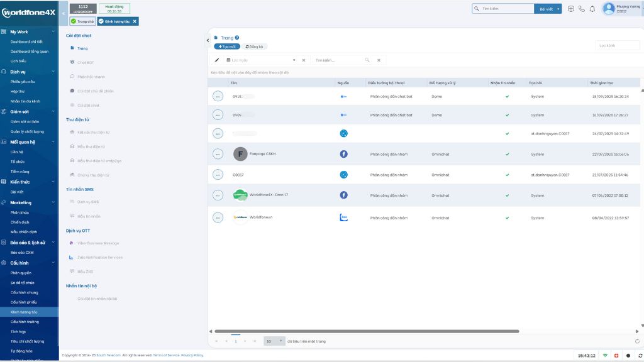
Task: Click the 1112 LOGGEDOFF extension status button
Action: point(83,9)
